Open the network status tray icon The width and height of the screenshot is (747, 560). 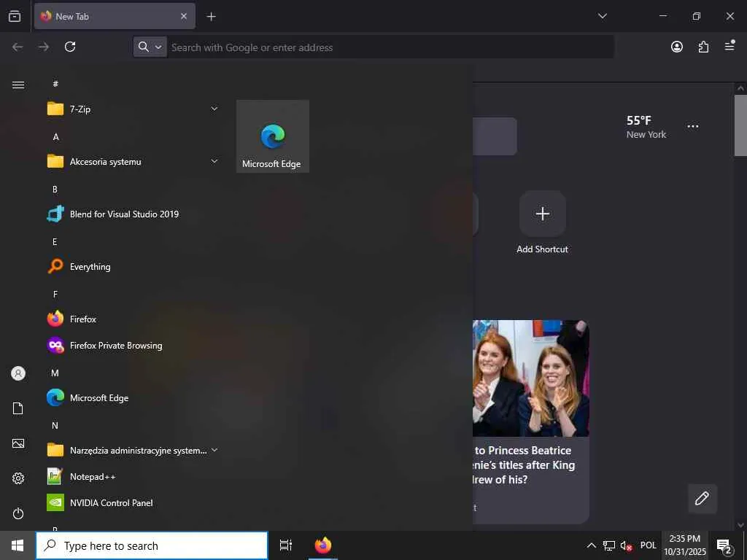coord(609,545)
